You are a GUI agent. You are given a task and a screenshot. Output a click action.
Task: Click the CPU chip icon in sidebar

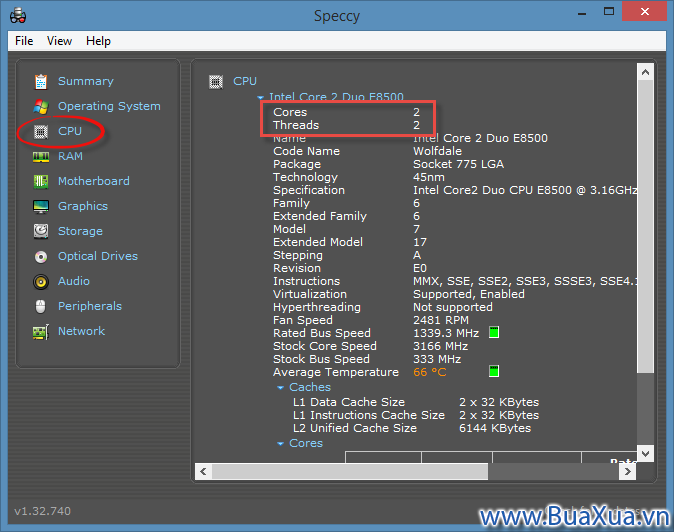click(41, 131)
